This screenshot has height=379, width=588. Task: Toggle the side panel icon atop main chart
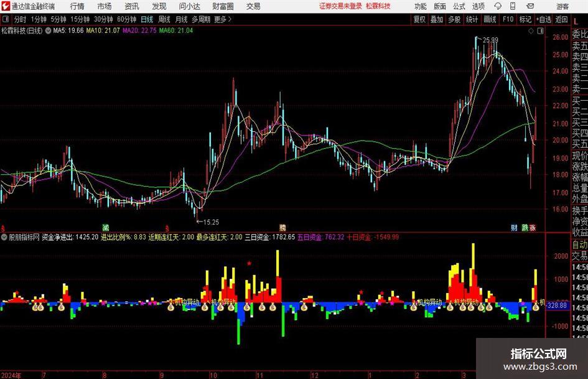coord(540,31)
